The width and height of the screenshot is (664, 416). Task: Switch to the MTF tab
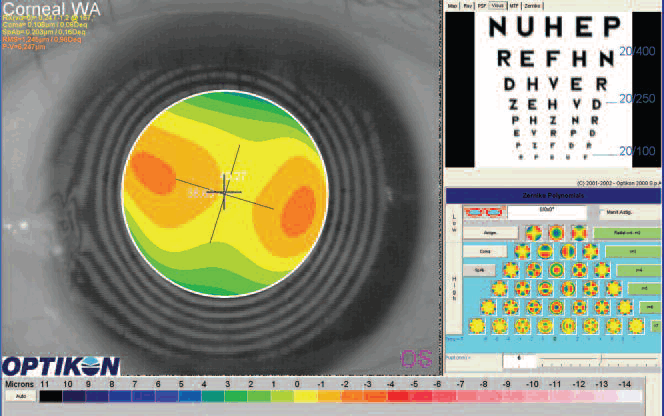514,6
